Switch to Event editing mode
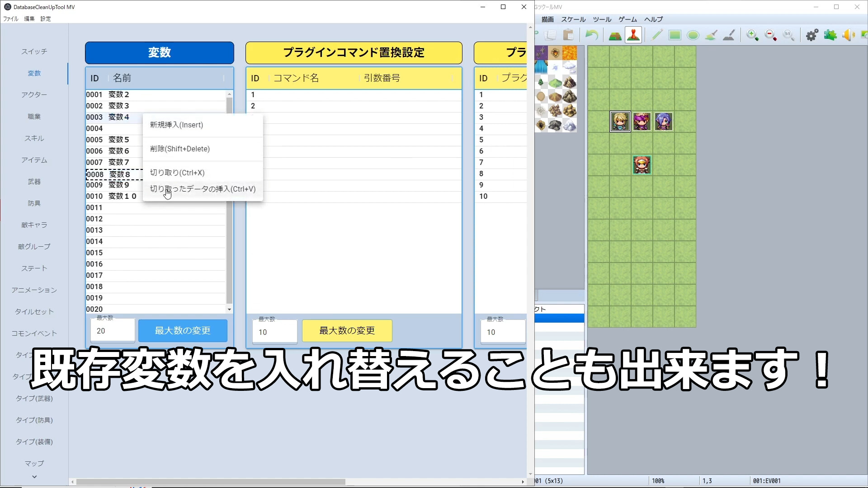The width and height of the screenshot is (868, 488). coord(633,35)
